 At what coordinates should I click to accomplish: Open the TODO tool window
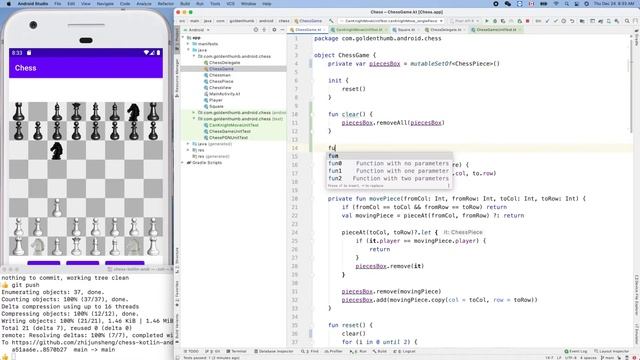pos(191,351)
